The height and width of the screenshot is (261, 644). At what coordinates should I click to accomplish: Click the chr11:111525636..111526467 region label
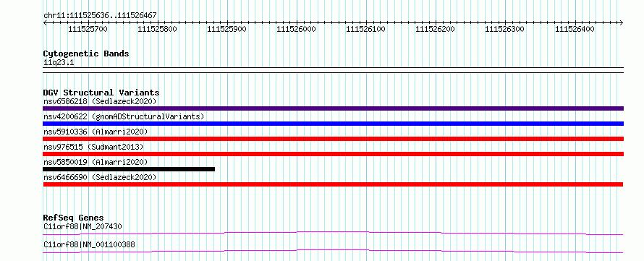click(x=100, y=16)
